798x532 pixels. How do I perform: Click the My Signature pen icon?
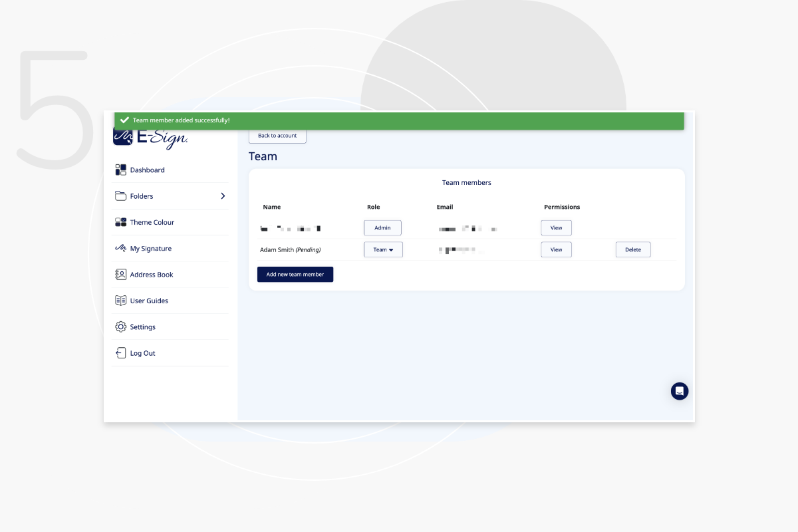(120, 248)
